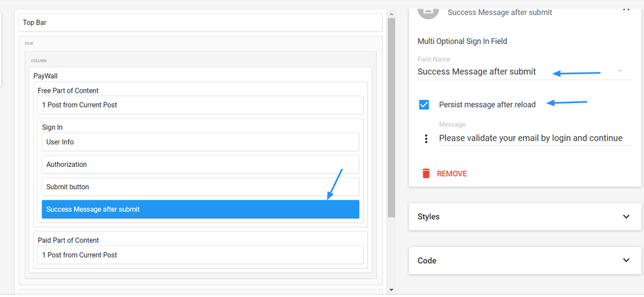This screenshot has height=297, width=644.
Task: Open the three-dot menu beside Message
Action: click(x=426, y=139)
